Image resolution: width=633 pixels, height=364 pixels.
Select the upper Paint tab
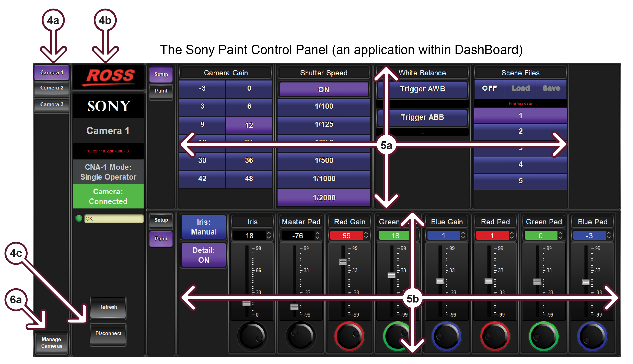pos(161,91)
